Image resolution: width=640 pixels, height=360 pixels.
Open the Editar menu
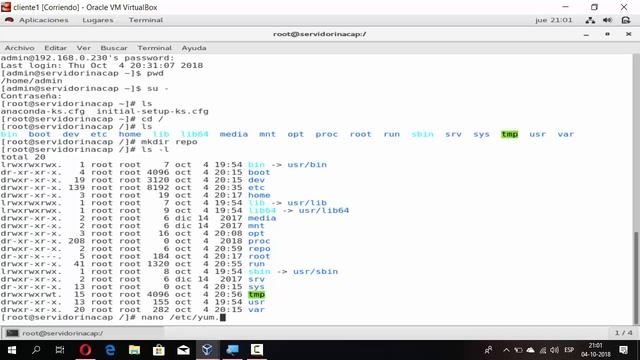(55, 48)
